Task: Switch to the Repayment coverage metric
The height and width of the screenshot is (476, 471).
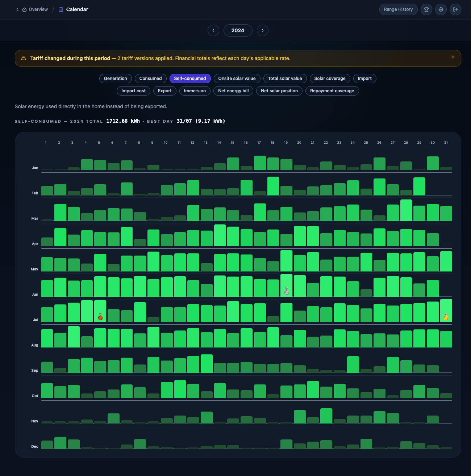Action: [332, 91]
